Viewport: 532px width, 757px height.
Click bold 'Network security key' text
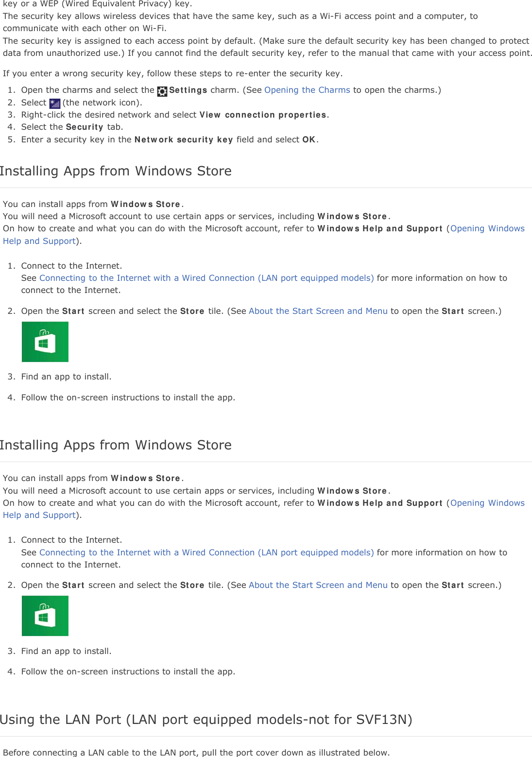coord(184,139)
